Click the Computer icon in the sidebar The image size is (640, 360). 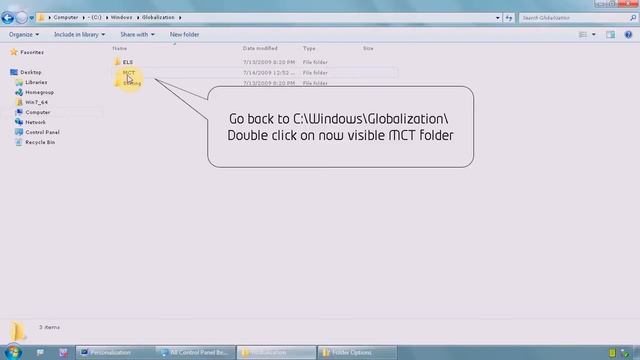click(x=19, y=112)
